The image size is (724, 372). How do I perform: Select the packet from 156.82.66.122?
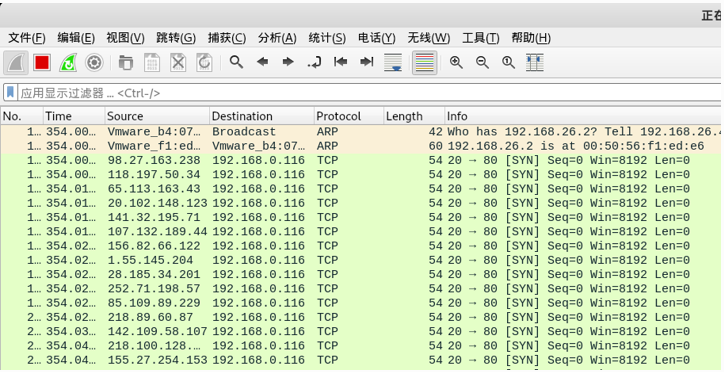click(x=361, y=246)
